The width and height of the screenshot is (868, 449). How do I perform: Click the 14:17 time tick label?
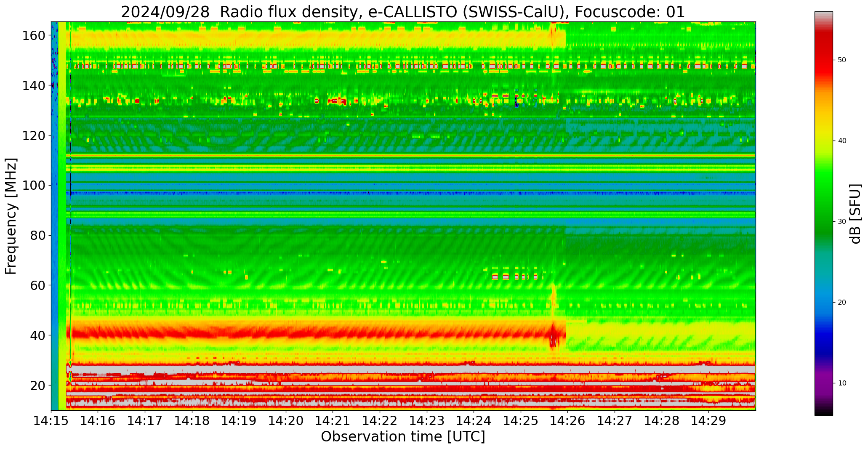point(145,420)
